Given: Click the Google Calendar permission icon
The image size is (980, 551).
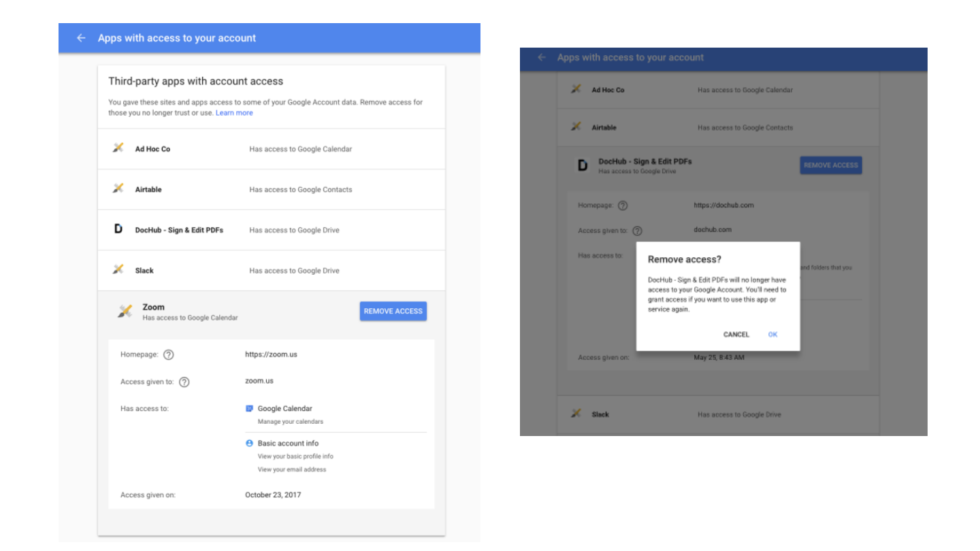Looking at the screenshot, I should pyautogui.click(x=249, y=408).
